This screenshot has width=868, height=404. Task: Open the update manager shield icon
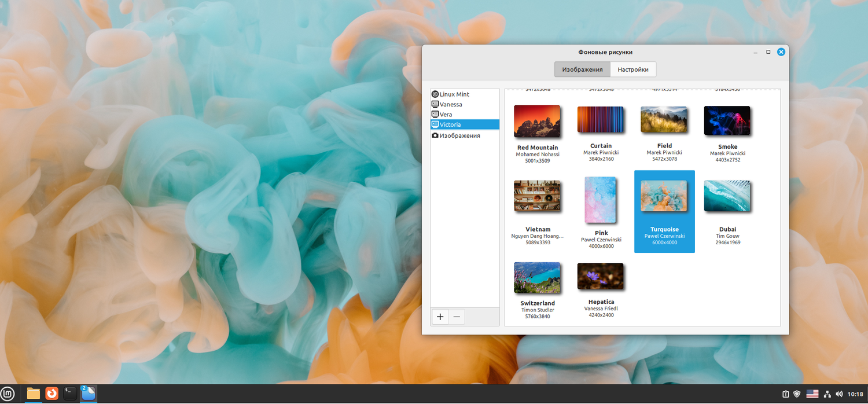(x=797, y=394)
